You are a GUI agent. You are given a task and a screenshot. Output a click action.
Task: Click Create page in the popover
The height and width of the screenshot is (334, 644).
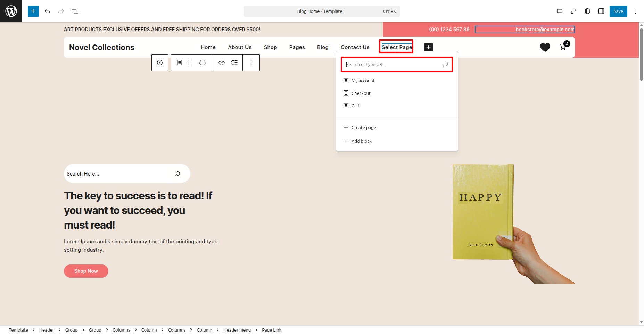pos(363,127)
